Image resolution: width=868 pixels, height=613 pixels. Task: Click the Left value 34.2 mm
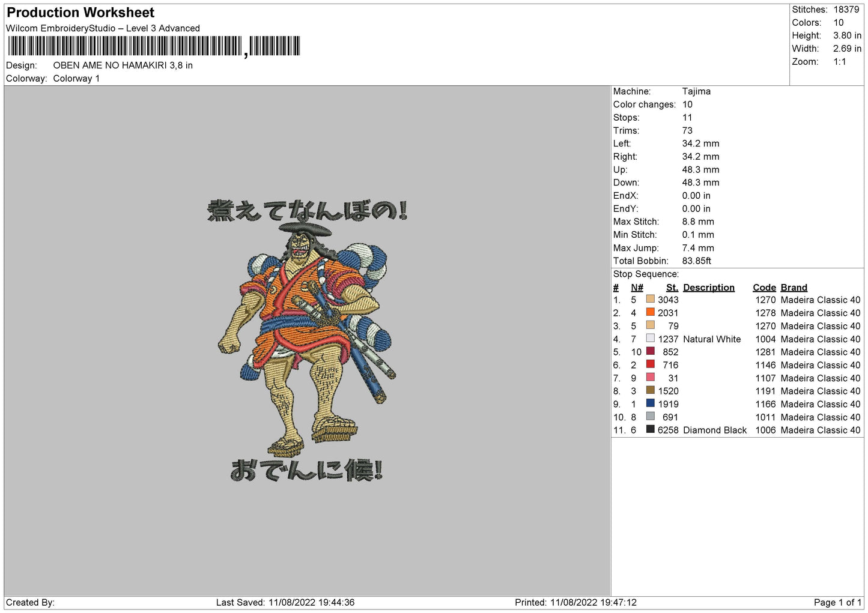coord(700,143)
